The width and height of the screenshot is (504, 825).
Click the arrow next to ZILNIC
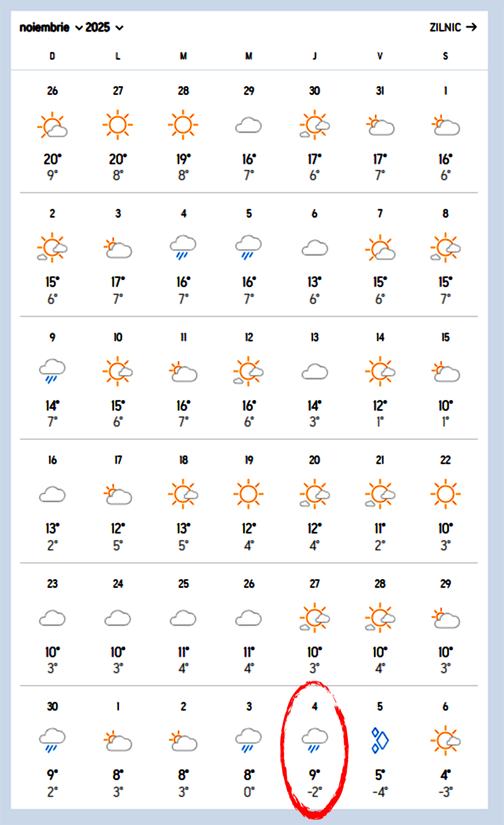point(471,27)
